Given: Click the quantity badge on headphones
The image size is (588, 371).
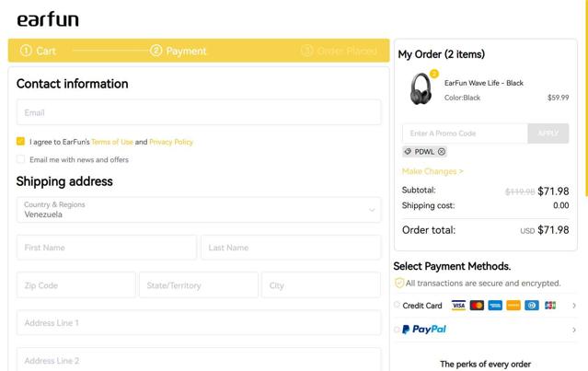Looking at the screenshot, I should tap(434, 74).
